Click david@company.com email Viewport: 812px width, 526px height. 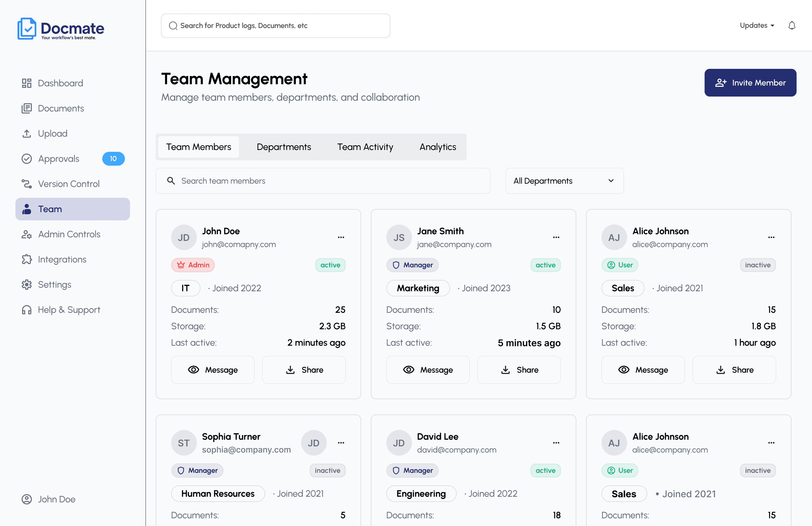(457, 450)
